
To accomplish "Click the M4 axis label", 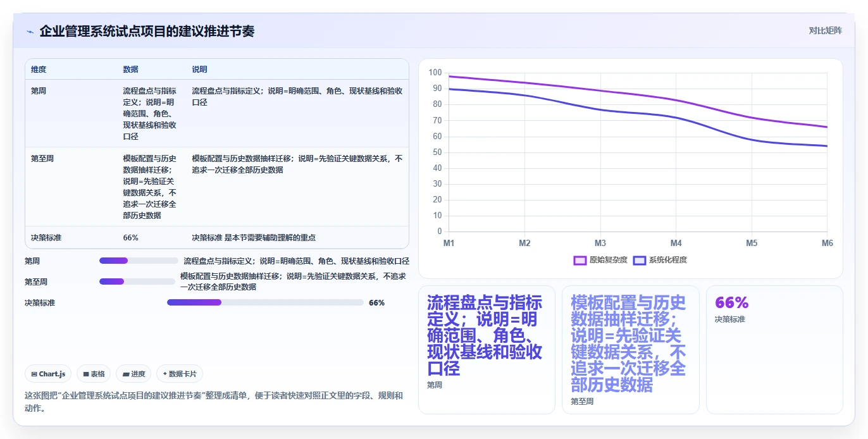I will click(676, 243).
